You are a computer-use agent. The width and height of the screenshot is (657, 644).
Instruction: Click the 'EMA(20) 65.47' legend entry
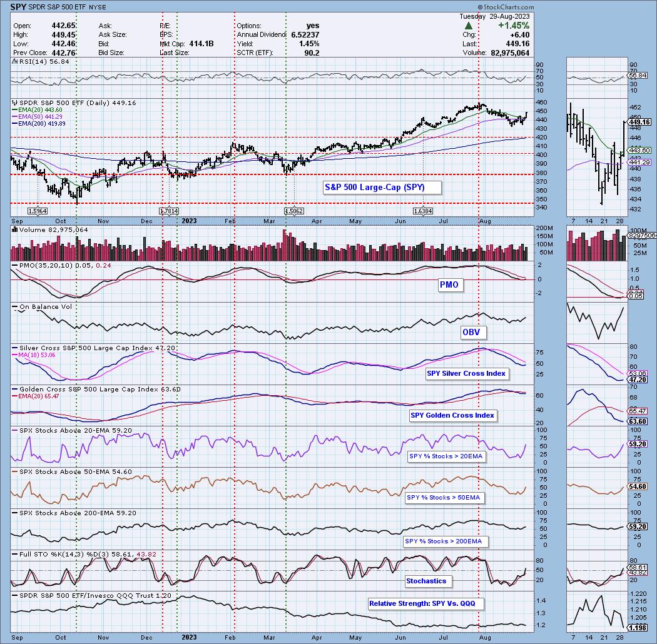[x=36, y=396]
